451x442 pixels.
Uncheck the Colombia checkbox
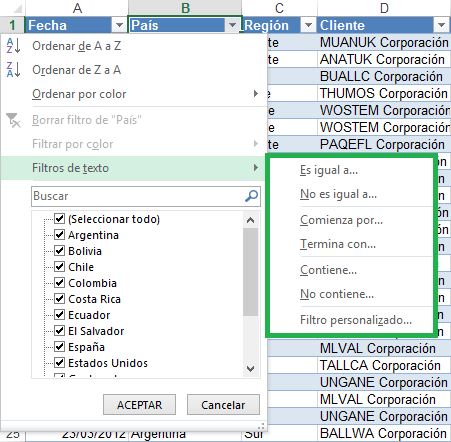click(x=59, y=283)
